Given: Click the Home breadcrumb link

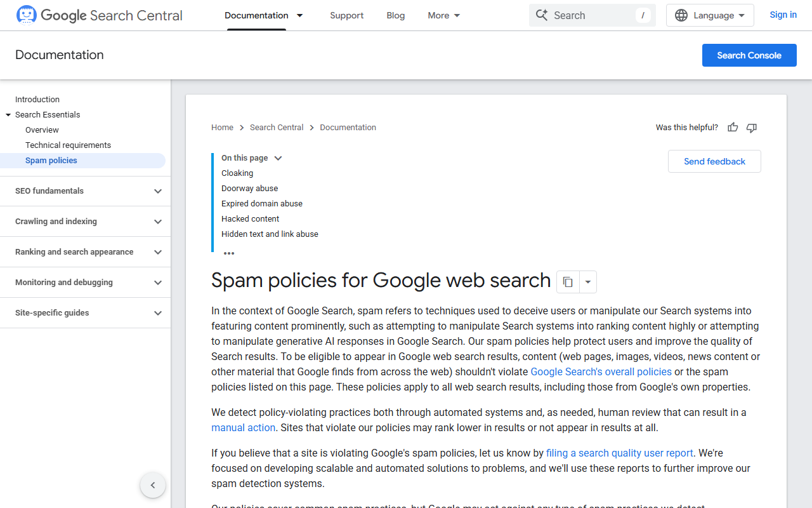Looking at the screenshot, I should pyautogui.click(x=222, y=128).
